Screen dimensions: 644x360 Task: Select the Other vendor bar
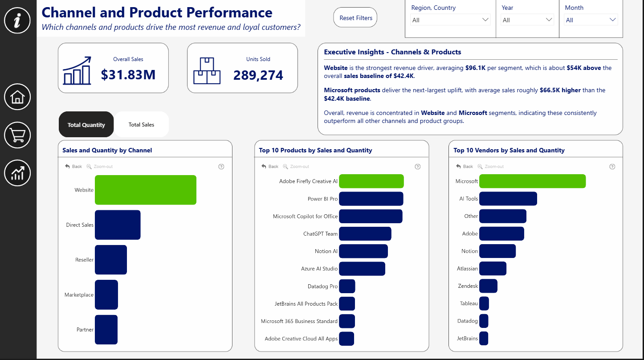tap(503, 216)
